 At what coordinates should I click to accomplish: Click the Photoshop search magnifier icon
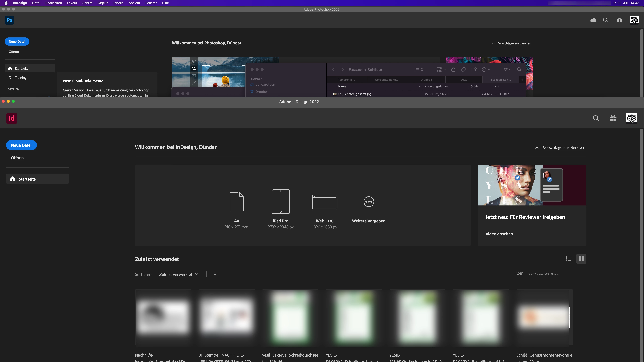605,20
